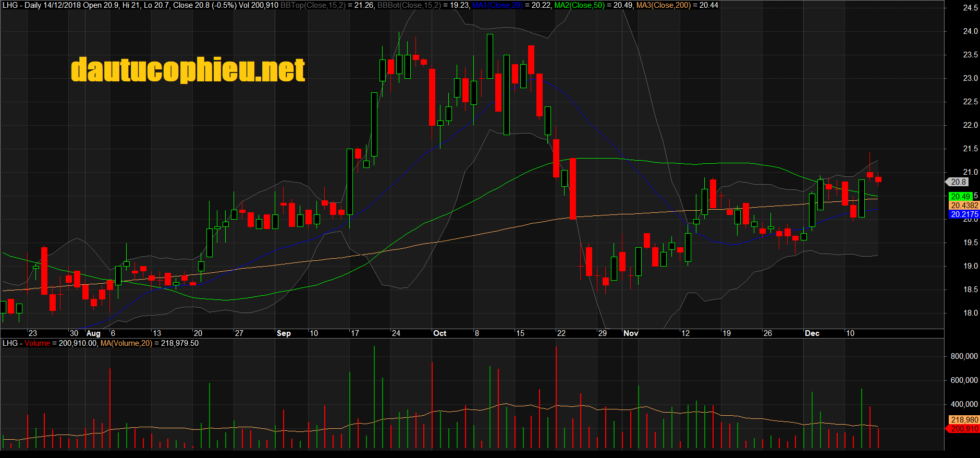Click the 600,000 volume axis label
980x458 pixels.
pos(964,380)
